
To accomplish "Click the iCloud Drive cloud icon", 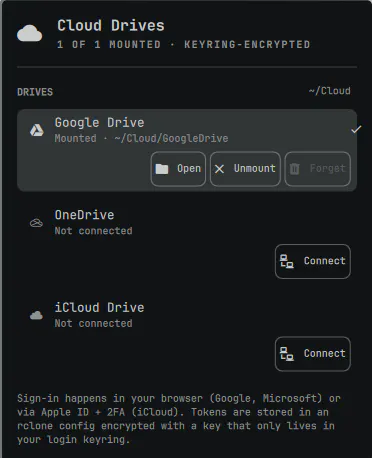I will click(x=36, y=315).
